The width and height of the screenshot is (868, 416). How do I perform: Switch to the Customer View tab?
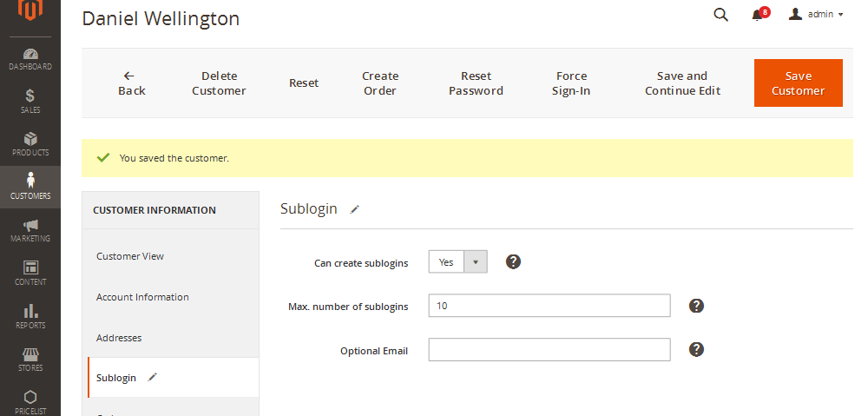pyautogui.click(x=130, y=256)
